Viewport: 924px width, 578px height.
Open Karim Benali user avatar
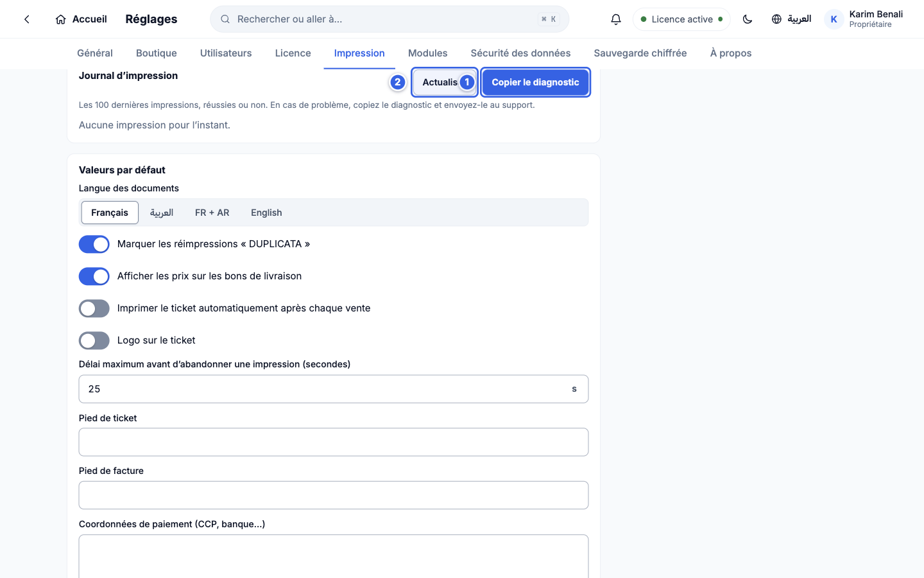pyautogui.click(x=834, y=19)
